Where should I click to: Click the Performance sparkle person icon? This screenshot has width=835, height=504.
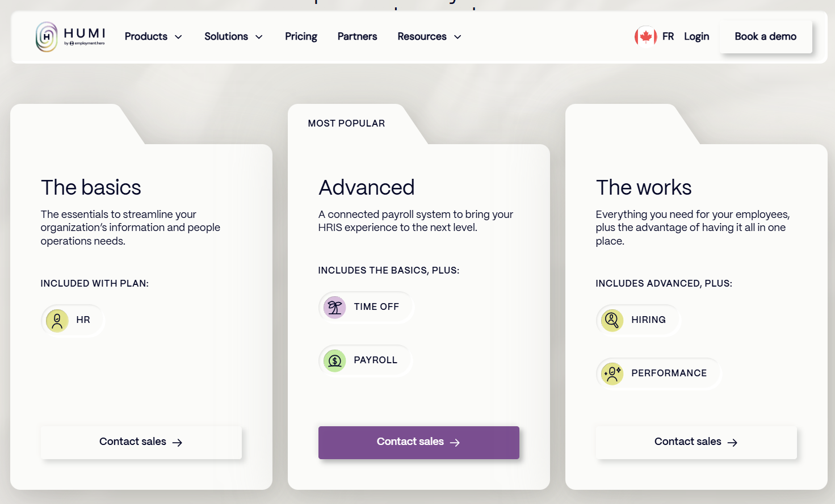tap(612, 373)
